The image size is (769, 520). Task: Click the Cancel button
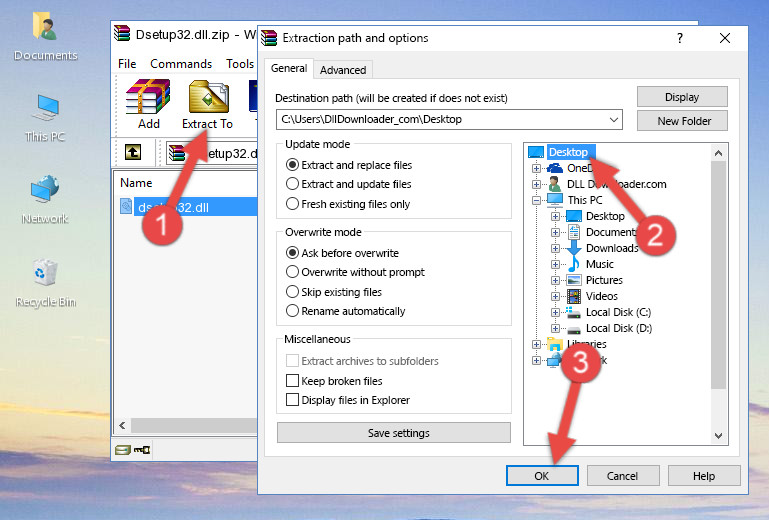click(x=622, y=476)
